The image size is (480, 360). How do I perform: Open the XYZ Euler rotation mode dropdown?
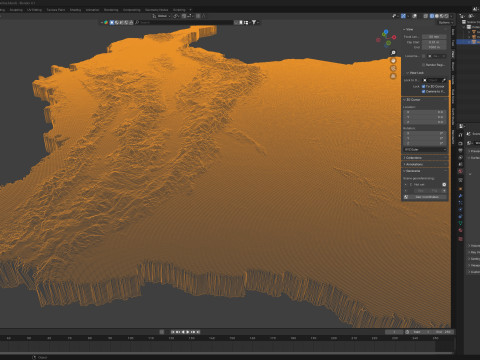(425, 149)
